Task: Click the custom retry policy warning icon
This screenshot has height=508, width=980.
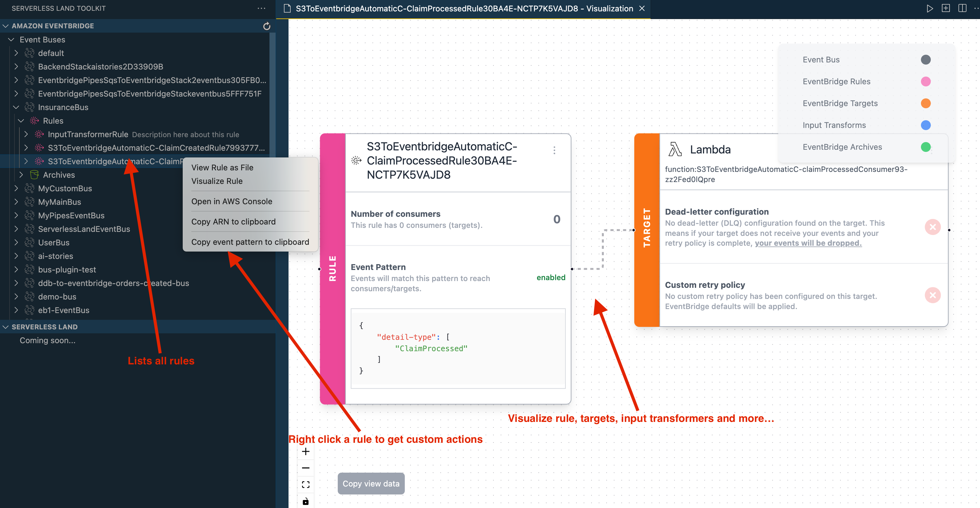Action: (932, 295)
